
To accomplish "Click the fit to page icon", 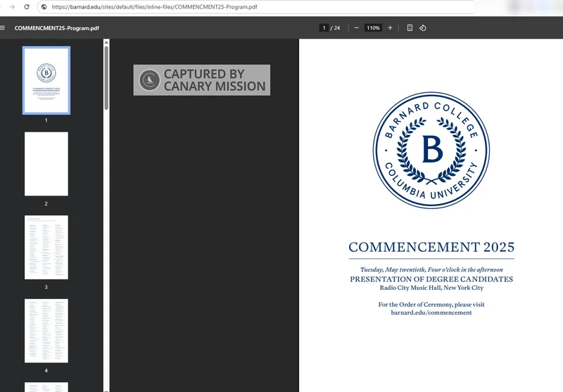I will pos(410,28).
